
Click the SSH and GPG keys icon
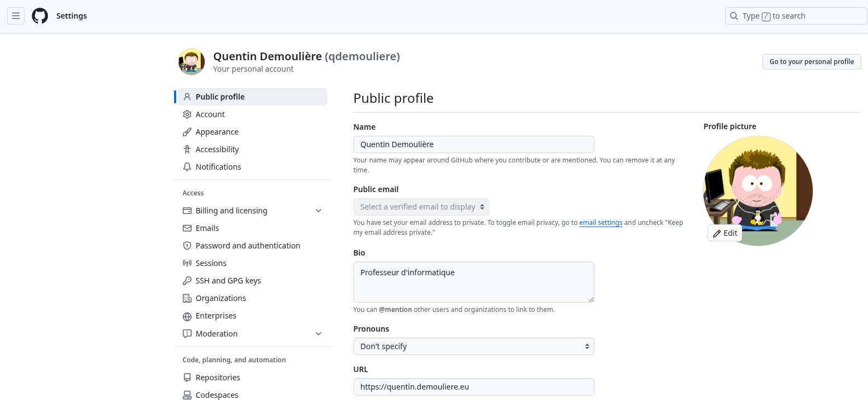(x=187, y=281)
